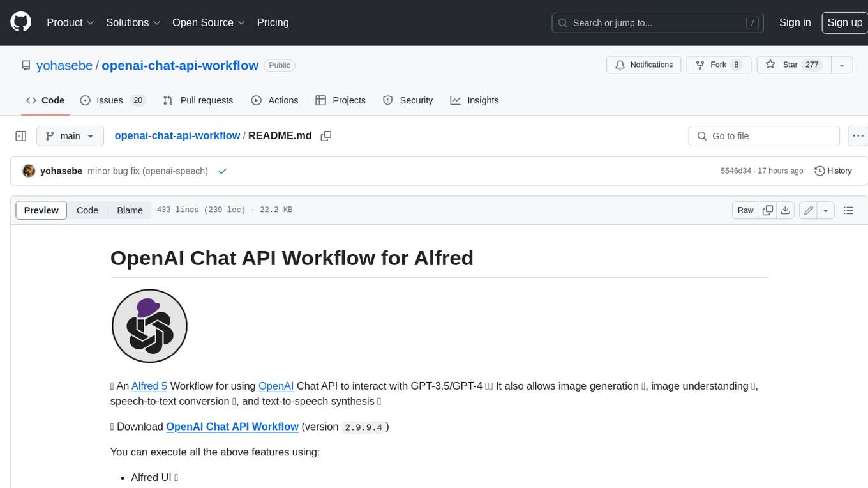Focus the Search or jump to field
Viewport: 868px width, 488px height.
click(x=658, y=23)
